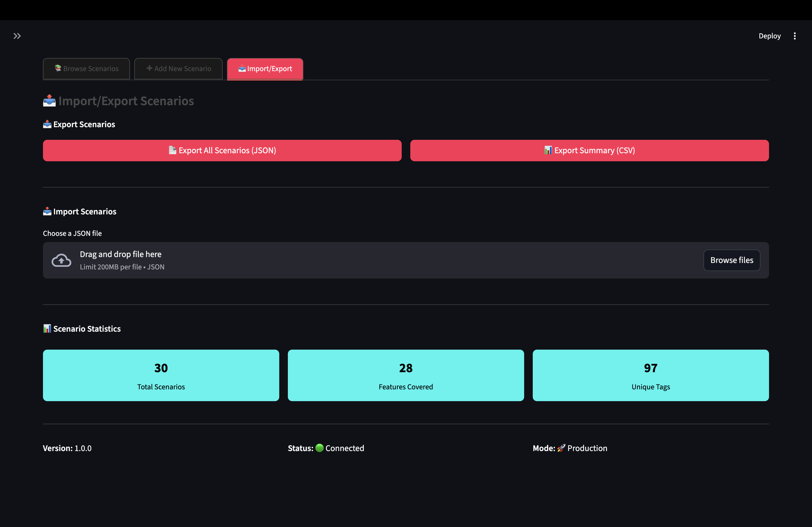812x527 pixels.
Task: Click Export Summary (CSV) button
Action: [589, 150]
